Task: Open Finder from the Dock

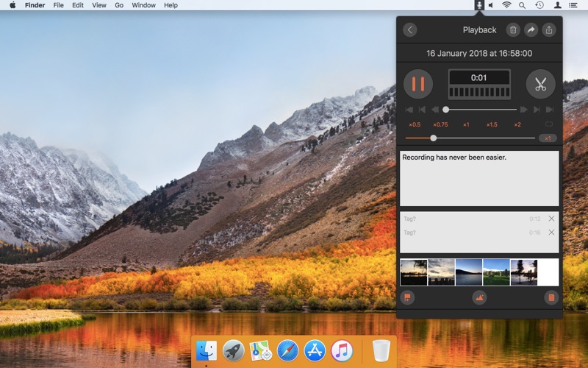Action: 207,351
